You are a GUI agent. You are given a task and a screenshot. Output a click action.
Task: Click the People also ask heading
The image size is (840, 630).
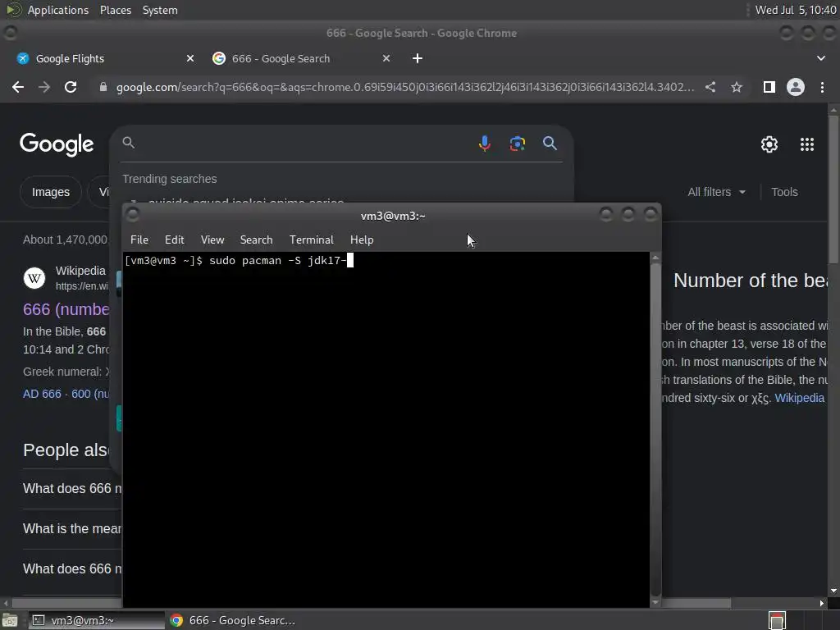(x=66, y=450)
